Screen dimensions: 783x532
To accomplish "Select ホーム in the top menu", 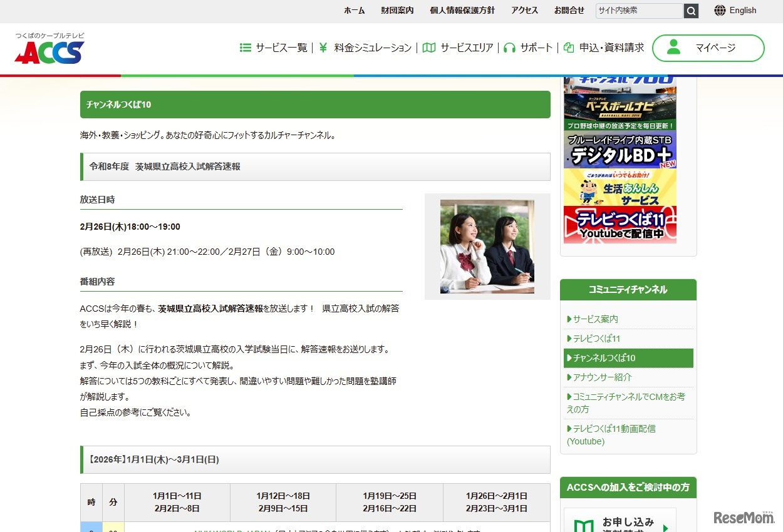I will [353, 10].
